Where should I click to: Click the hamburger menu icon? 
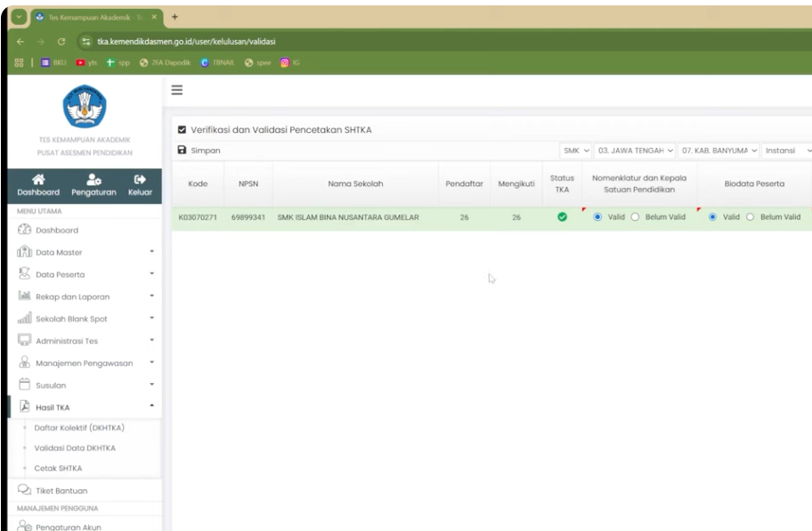[x=177, y=89]
